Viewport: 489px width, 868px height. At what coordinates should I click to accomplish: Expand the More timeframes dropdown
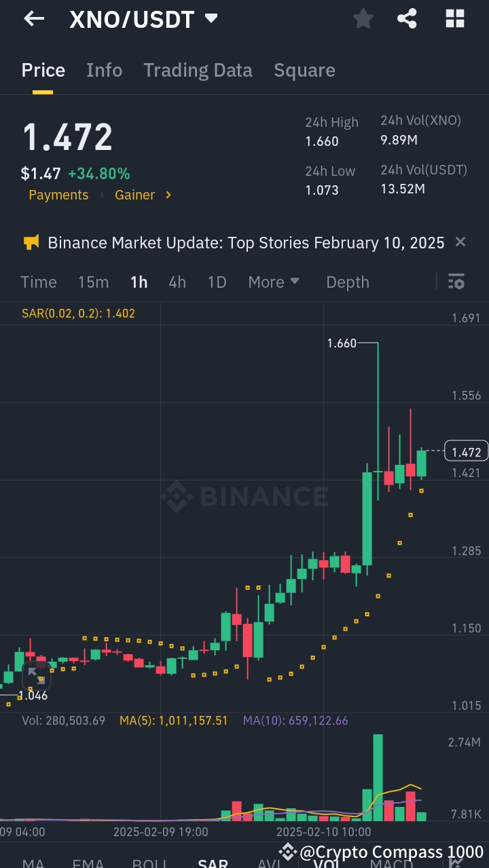(274, 282)
